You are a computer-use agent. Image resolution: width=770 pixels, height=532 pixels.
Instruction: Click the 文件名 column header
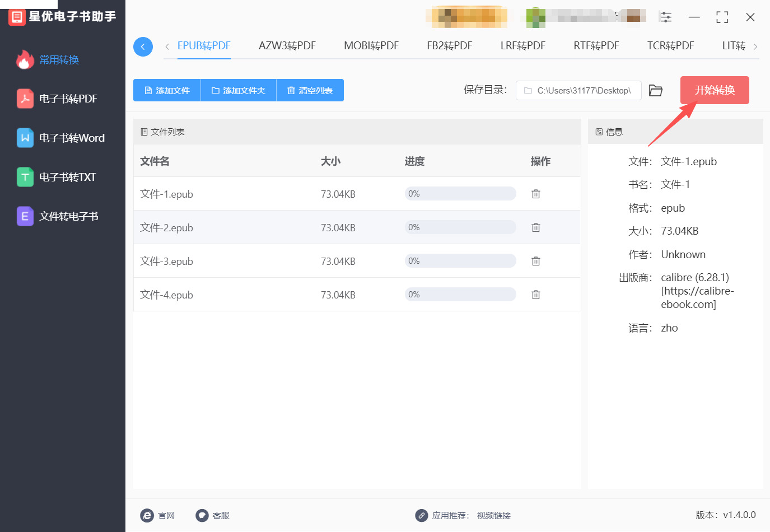point(155,161)
